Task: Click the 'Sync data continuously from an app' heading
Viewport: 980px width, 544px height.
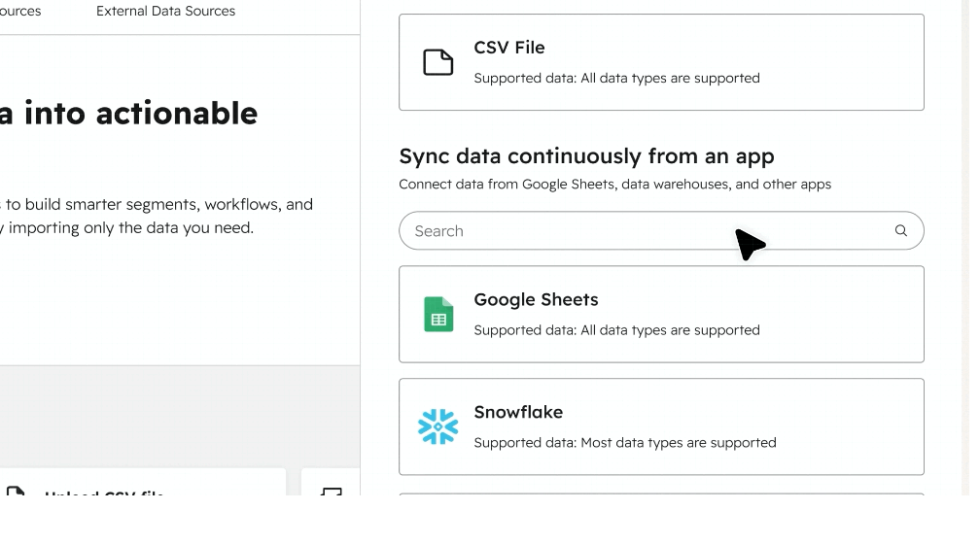Action: [x=586, y=156]
